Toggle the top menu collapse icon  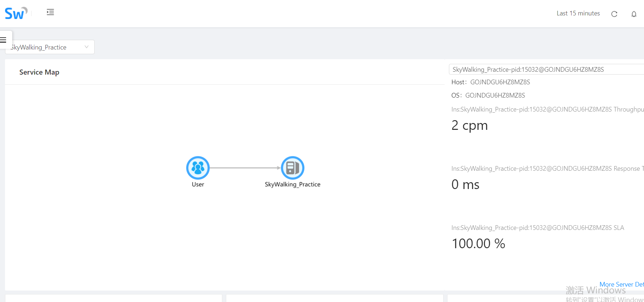[50, 12]
